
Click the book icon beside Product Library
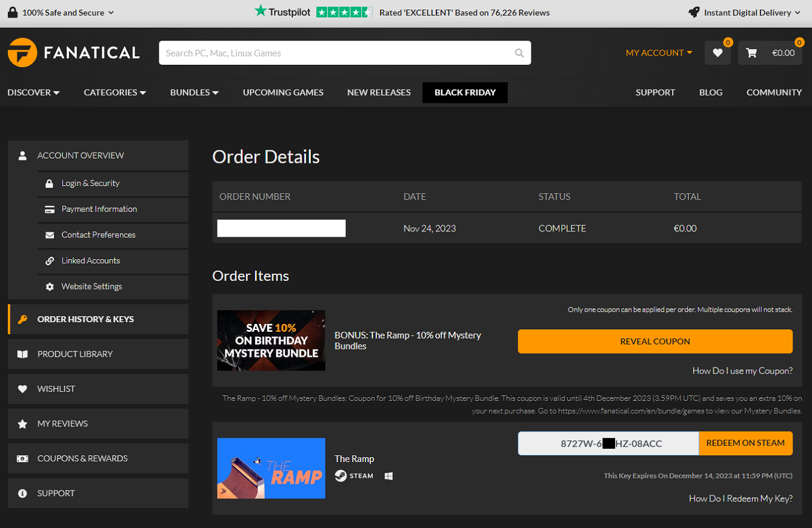pos(22,354)
